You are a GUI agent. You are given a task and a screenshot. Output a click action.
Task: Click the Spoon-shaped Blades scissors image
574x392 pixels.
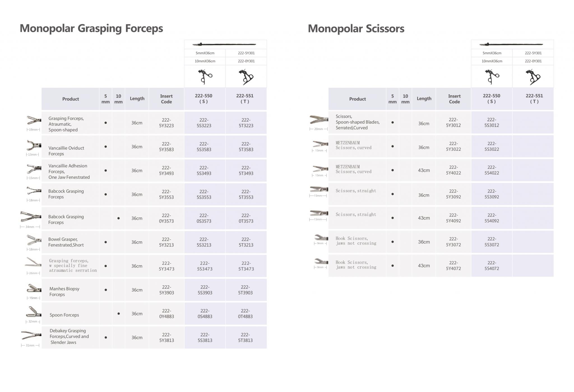click(x=319, y=119)
